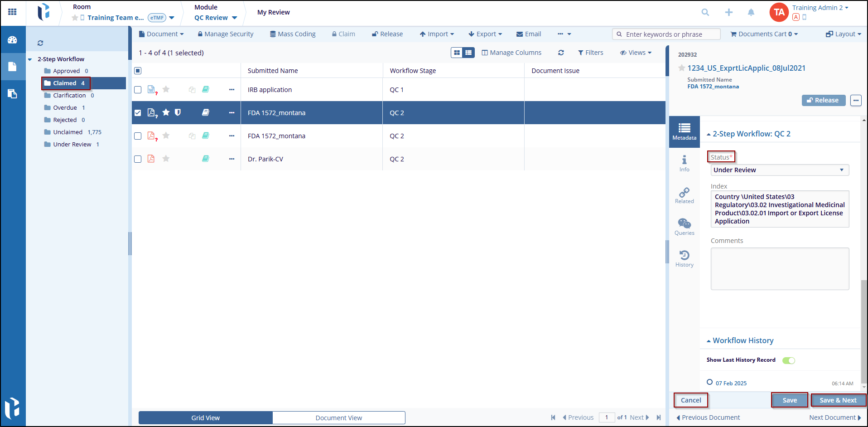Image resolution: width=868 pixels, height=427 pixels.
Task: Open the Mass Coding menu item
Action: [293, 34]
